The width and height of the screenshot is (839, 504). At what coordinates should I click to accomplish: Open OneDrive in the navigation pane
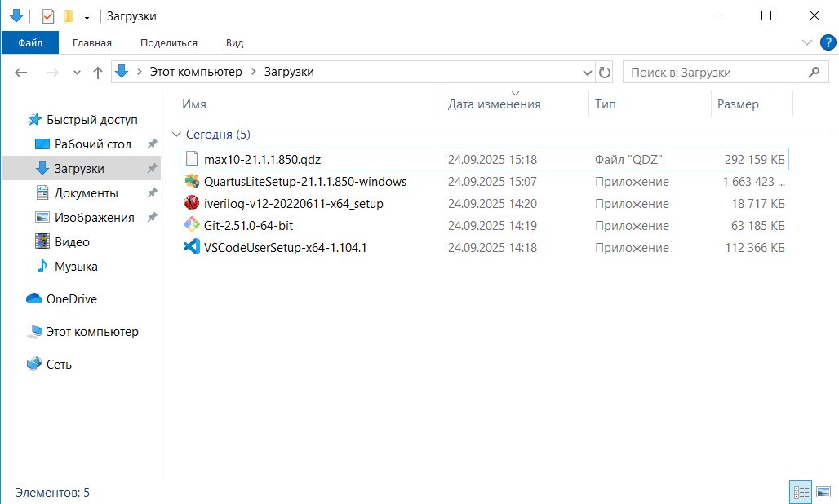pyautogui.click(x=71, y=298)
